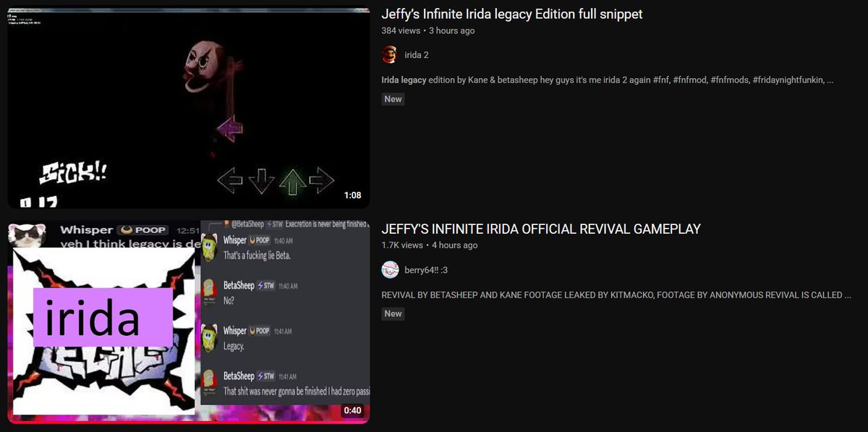The image size is (868, 432).
Task: Open the berry64!! :3 channel avatar
Action: pos(389,269)
